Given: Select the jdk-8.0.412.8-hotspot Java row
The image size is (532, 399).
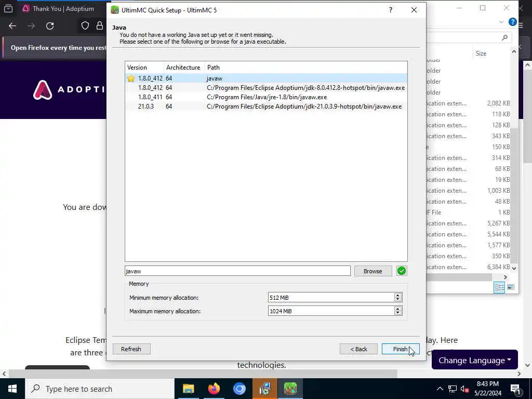Looking at the screenshot, I should click(267, 87).
